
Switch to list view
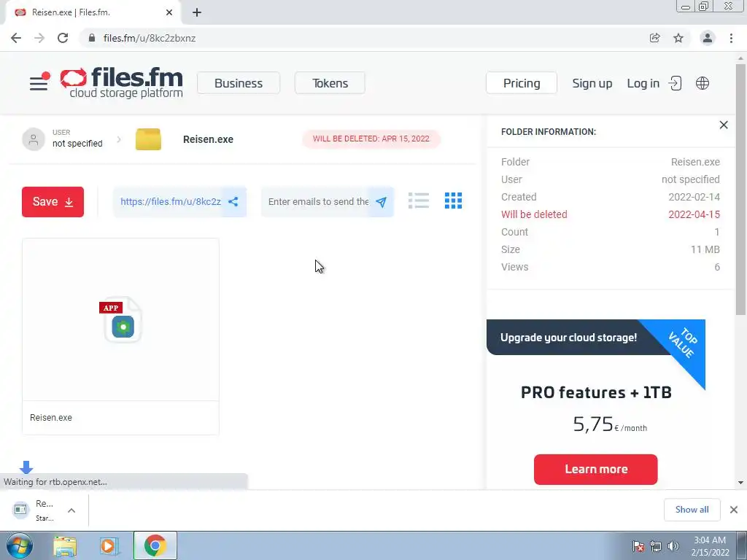tap(419, 201)
